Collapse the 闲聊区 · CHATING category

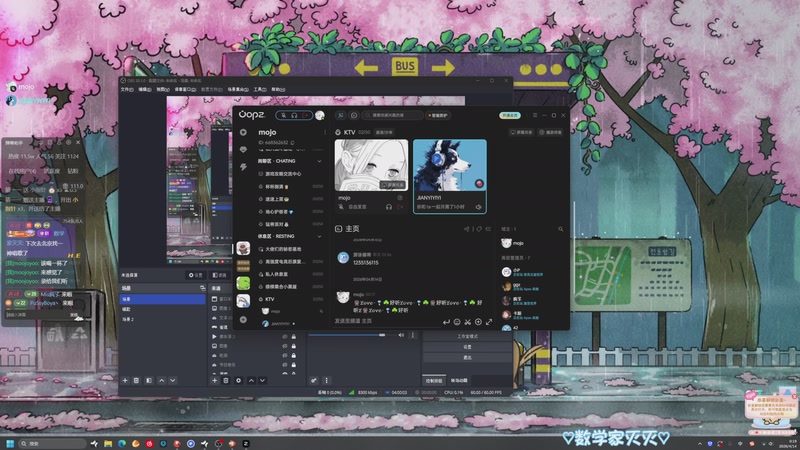point(319,161)
